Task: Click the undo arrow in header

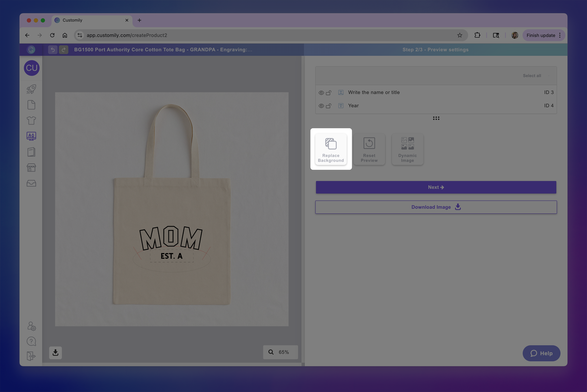Action: [53, 50]
